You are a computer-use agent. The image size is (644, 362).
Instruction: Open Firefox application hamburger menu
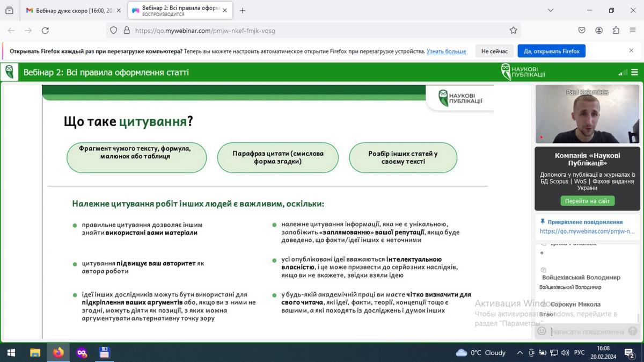(x=633, y=31)
